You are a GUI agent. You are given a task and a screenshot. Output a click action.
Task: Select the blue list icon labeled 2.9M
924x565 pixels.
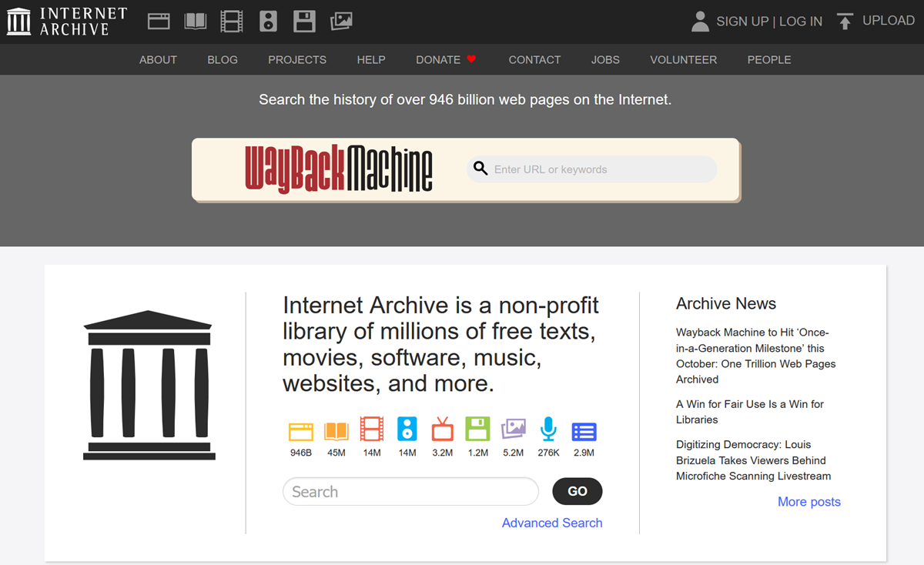pos(584,431)
